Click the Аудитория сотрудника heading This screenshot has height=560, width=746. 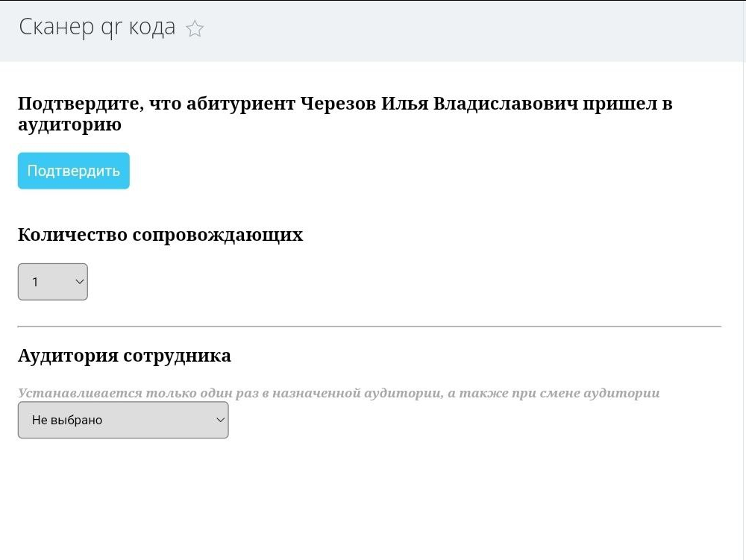click(125, 356)
